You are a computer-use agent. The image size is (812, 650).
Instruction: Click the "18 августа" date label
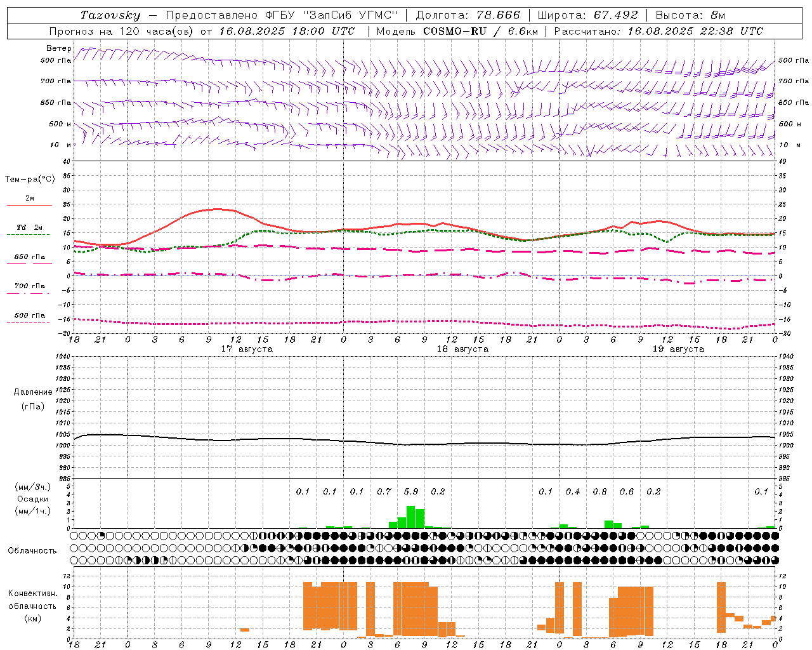pos(462,349)
